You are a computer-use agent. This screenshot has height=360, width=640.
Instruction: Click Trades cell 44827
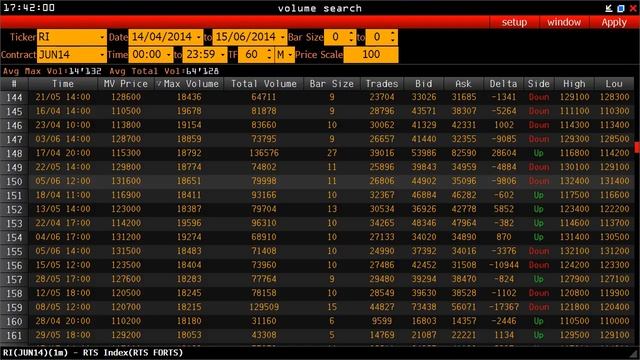pyautogui.click(x=382, y=307)
